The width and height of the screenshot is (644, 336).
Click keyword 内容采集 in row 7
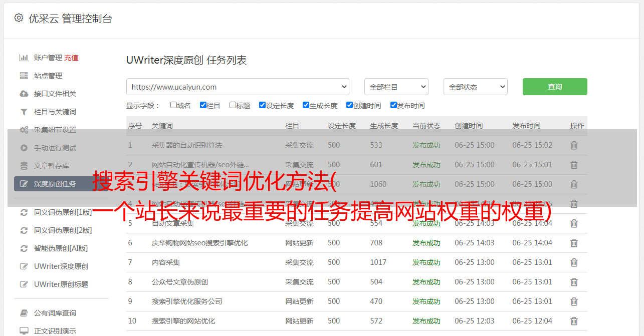click(166, 262)
